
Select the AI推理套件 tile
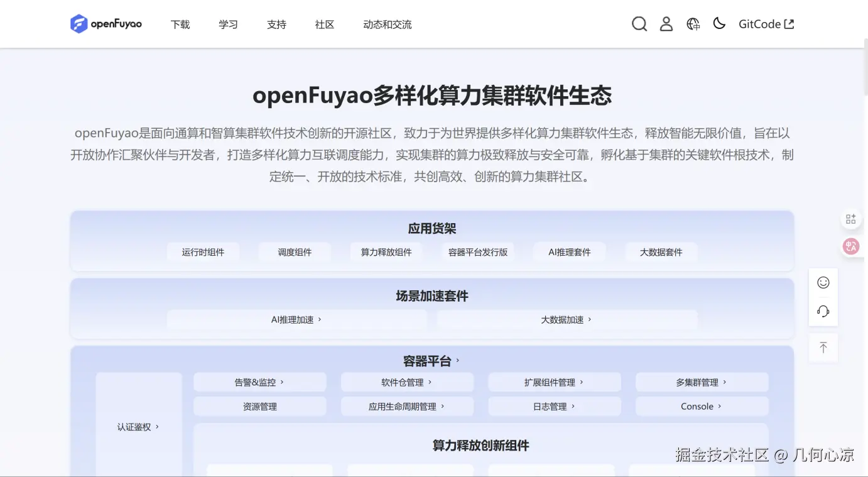(x=570, y=252)
